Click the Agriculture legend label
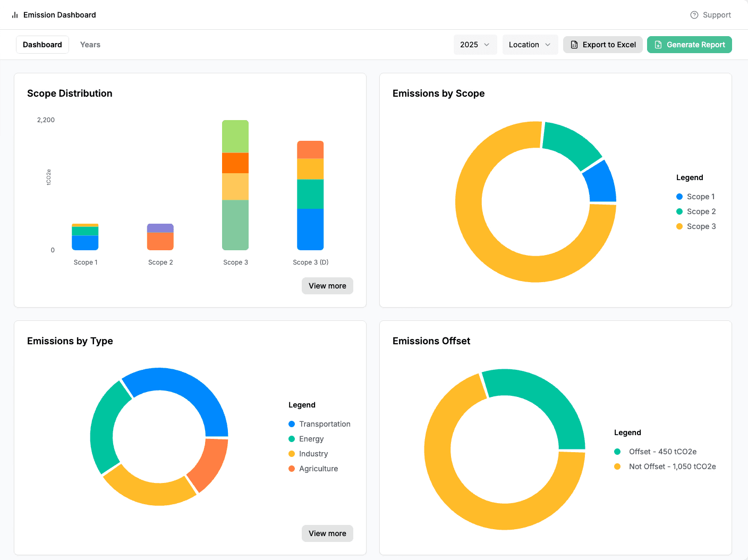This screenshot has height=560, width=748. [x=318, y=469]
